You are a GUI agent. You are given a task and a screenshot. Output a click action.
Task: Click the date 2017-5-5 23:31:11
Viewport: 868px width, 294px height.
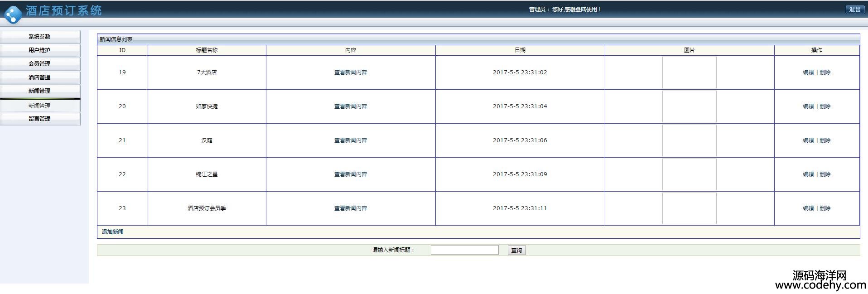pos(520,208)
